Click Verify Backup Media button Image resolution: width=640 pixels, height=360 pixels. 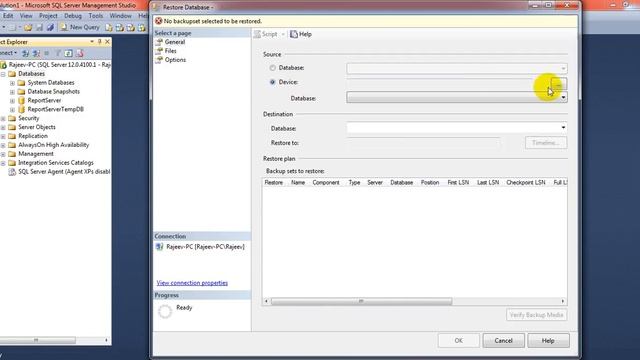[536, 315]
